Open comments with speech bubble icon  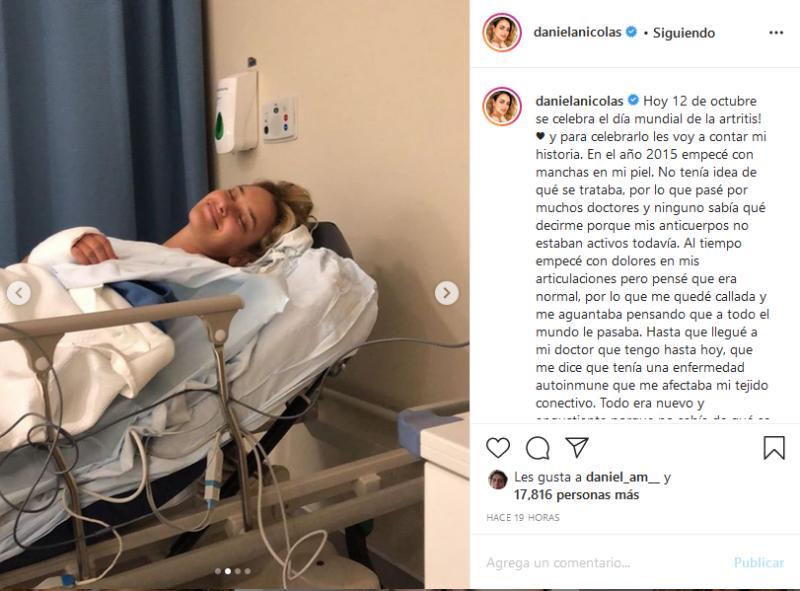pyautogui.click(x=538, y=448)
